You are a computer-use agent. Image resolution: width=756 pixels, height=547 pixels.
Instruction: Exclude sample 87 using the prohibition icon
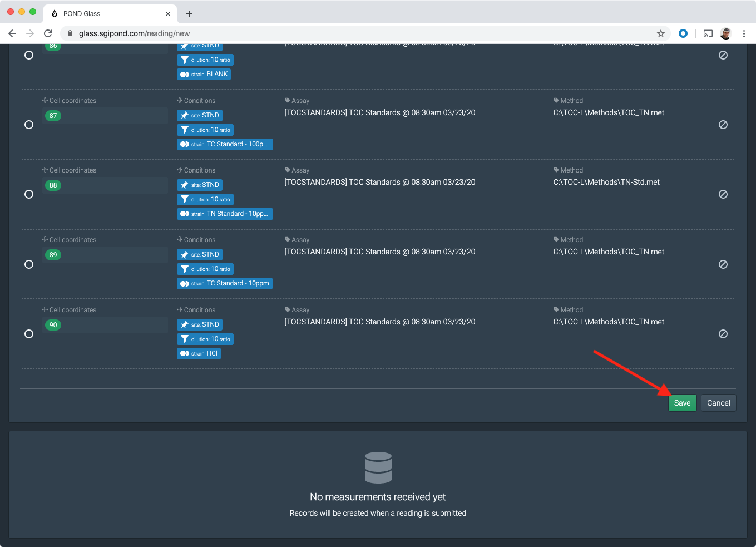723,125
